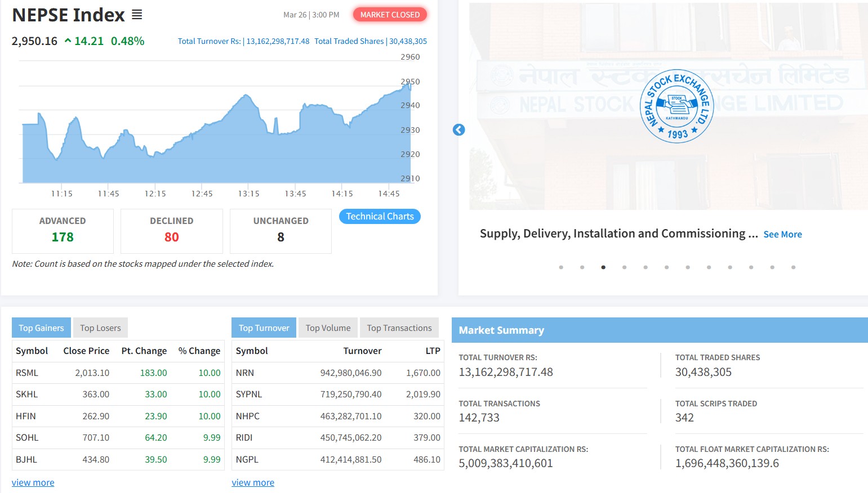Jump to the last carousel dot
Viewport: 868px width, 493px height.
793,267
